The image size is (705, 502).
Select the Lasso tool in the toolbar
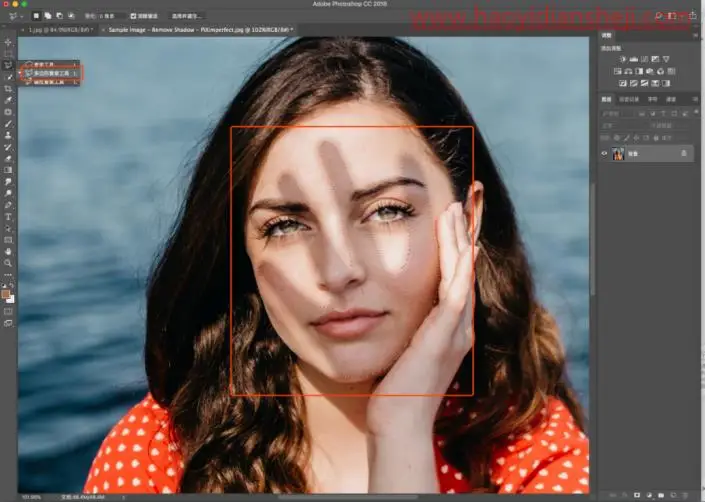click(x=8, y=65)
